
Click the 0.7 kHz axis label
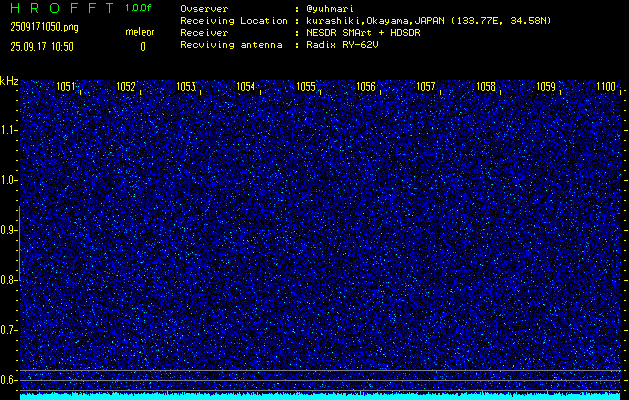click(7, 330)
